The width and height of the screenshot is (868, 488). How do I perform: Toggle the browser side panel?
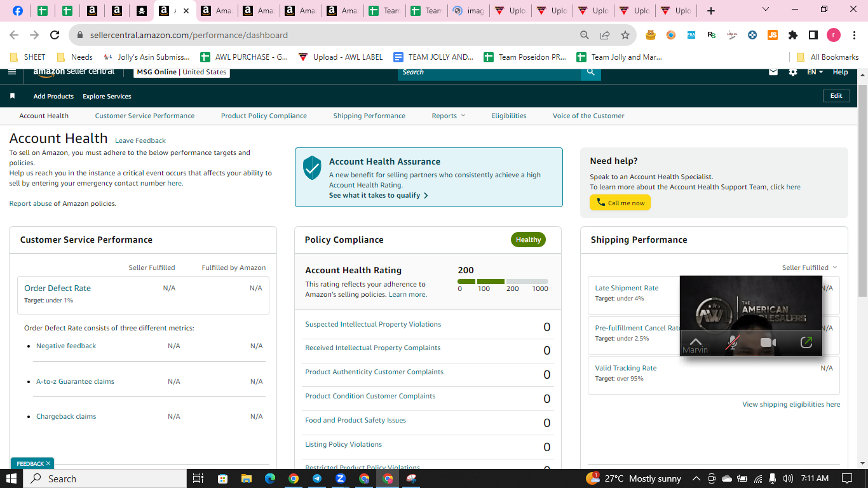pyautogui.click(x=813, y=35)
